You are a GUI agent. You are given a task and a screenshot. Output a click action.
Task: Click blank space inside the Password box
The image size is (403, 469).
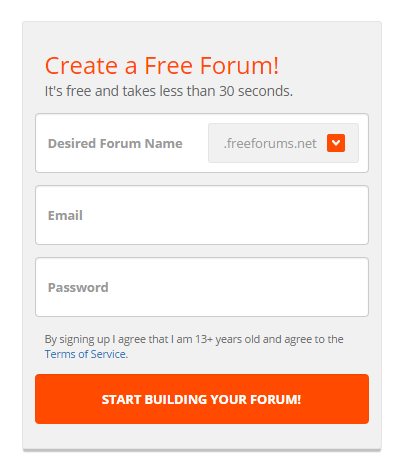[237, 287]
